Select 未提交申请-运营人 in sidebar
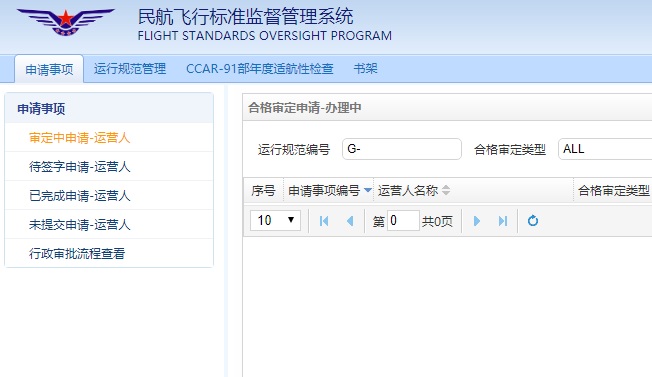 point(109,224)
